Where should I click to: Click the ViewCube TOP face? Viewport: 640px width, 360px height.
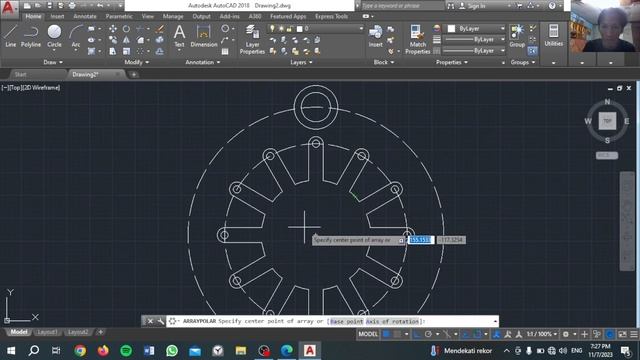point(607,121)
